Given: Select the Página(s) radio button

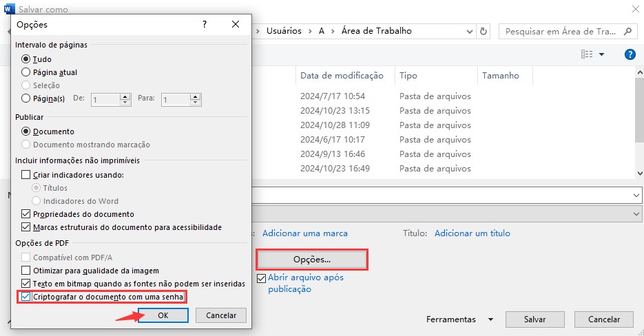Looking at the screenshot, I should [26, 98].
